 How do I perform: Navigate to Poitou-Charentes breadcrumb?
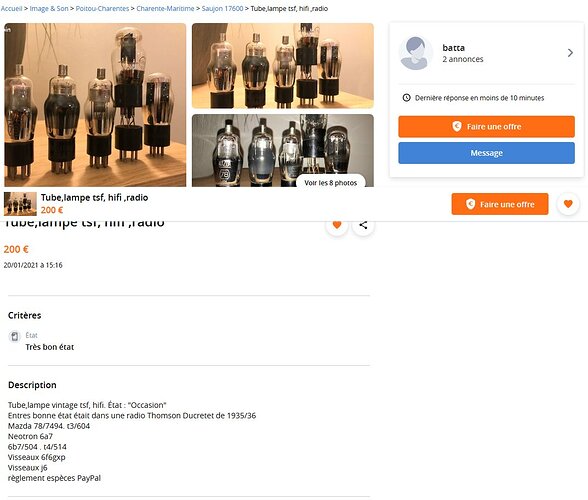102,8
